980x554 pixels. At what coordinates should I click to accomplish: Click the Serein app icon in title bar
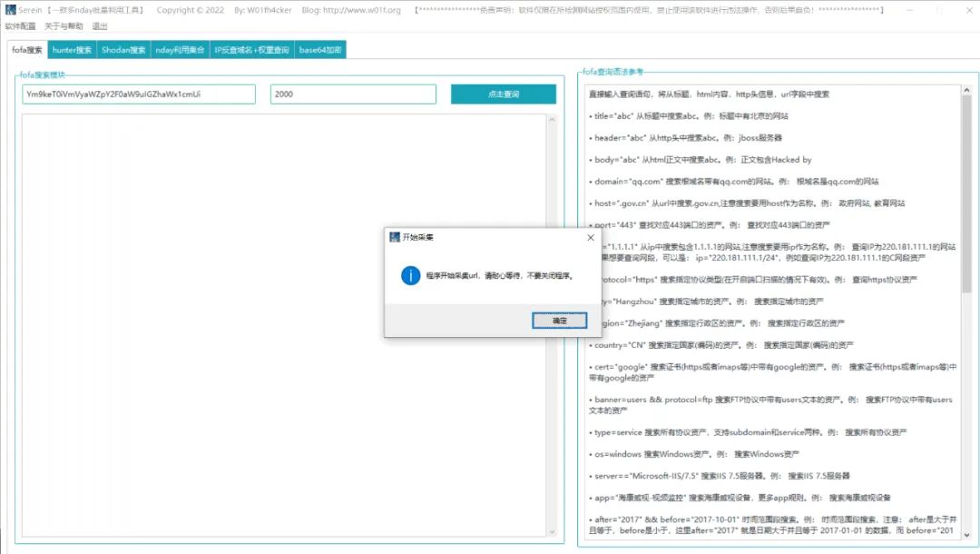coord(11,10)
